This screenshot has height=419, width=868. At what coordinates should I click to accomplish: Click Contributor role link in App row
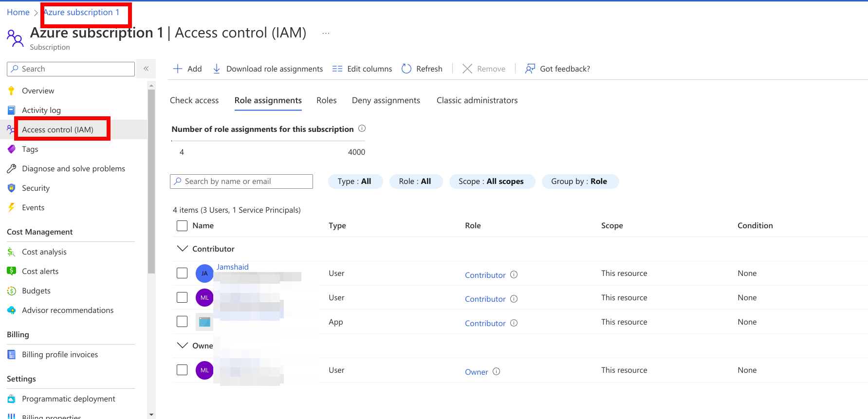(x=485, y=323)
